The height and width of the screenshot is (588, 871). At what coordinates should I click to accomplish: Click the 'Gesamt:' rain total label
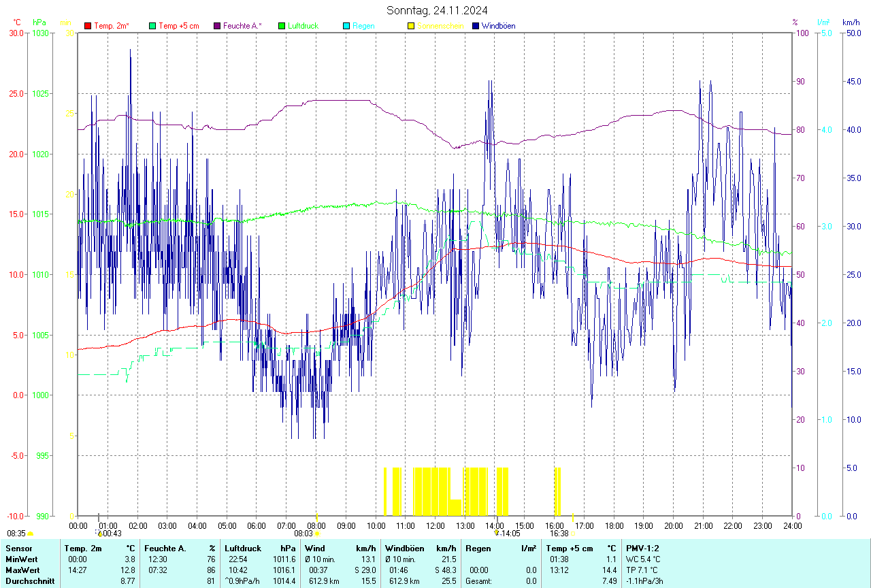[x=478, y=581]
